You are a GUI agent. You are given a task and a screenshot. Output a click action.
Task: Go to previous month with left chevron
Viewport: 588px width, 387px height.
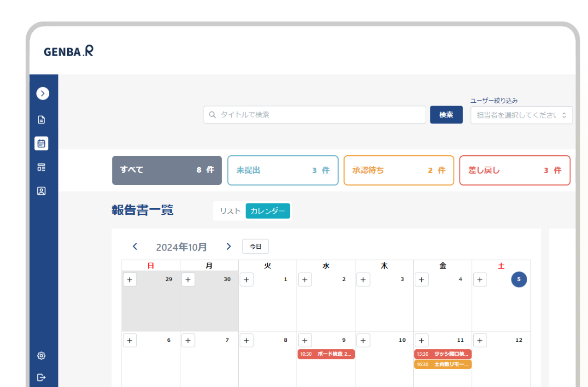(x=135, y=246)
